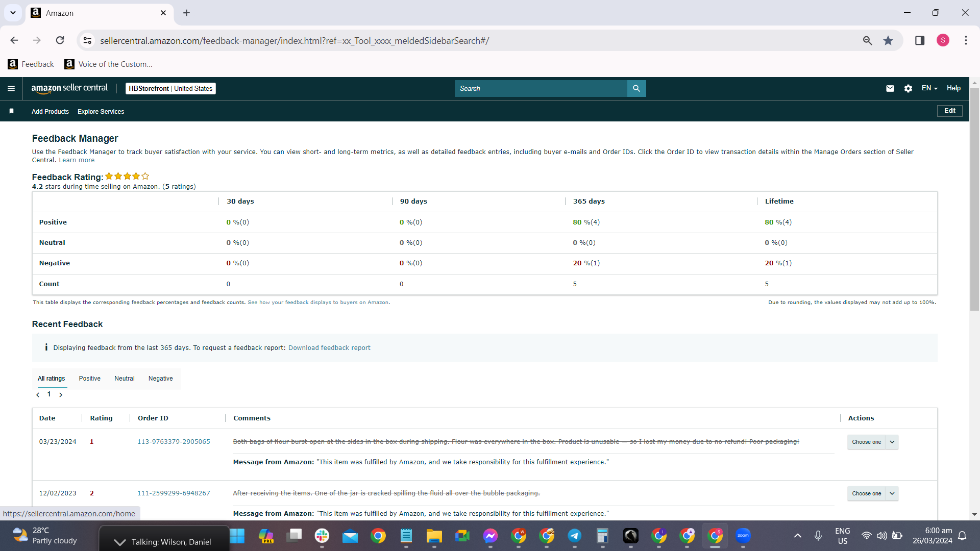Open the Windows Start menu
The image size is (980, 551).
tap(237, 536)
